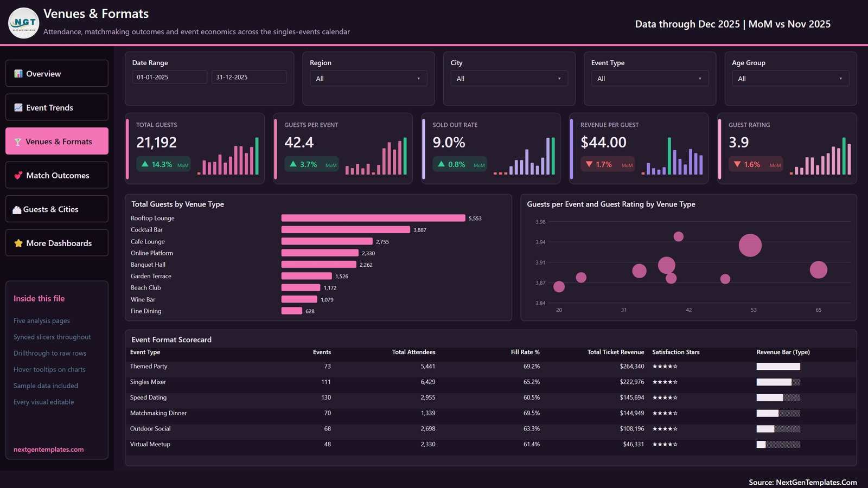Click the Virtual Meetup satisfaction stars
The image size is (868, 488).
(x=665, y=445)
